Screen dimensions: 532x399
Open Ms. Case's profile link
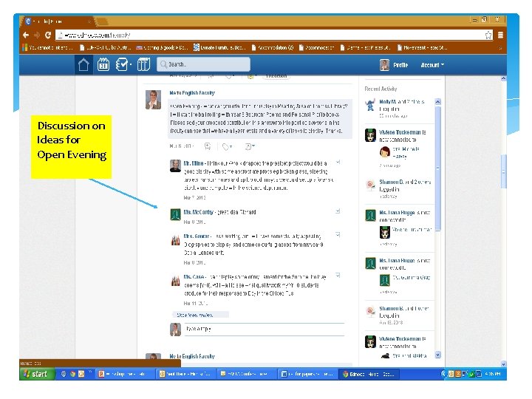click(194, 277)
